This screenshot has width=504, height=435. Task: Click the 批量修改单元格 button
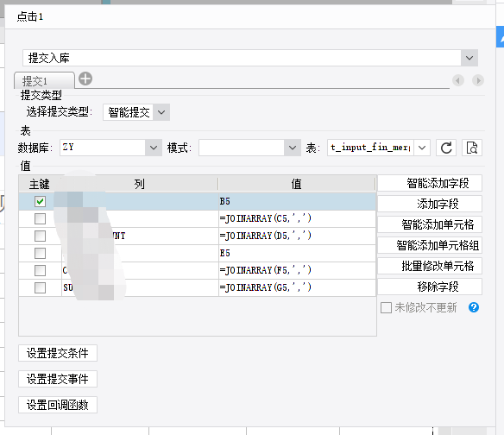coord(430,266)
